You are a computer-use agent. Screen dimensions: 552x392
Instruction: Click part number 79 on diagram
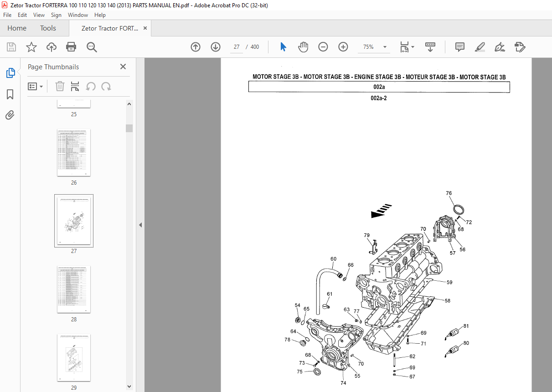click(367, 235)
